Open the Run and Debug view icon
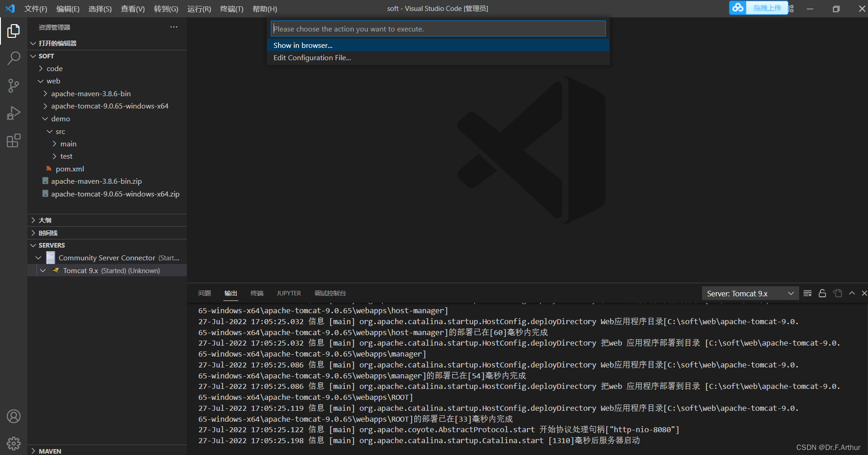The image size is (868, 455). (14, 113)
